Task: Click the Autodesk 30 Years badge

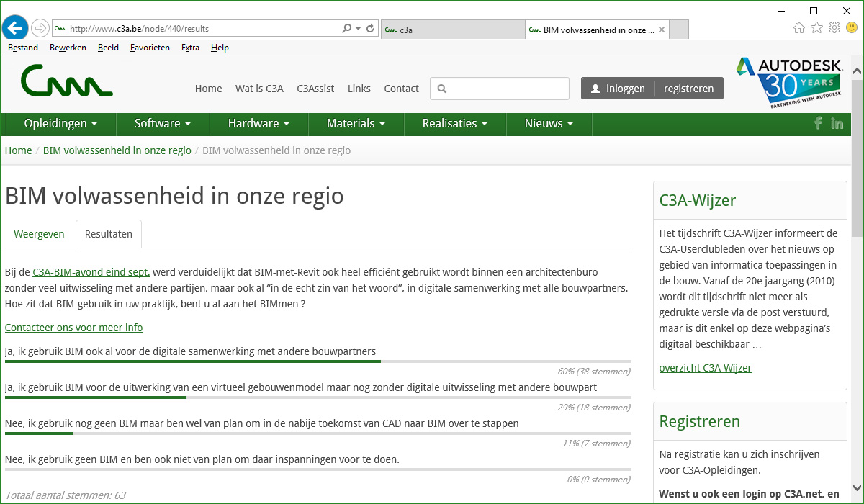Action: click(790, 82)
